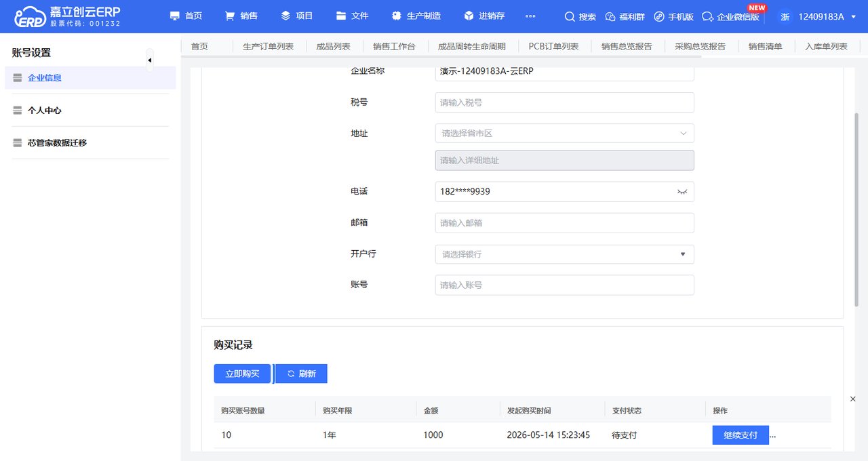This screenshot has width=868, height=461.
Task: Open the 福利群 link
Action: pos(625,16)
